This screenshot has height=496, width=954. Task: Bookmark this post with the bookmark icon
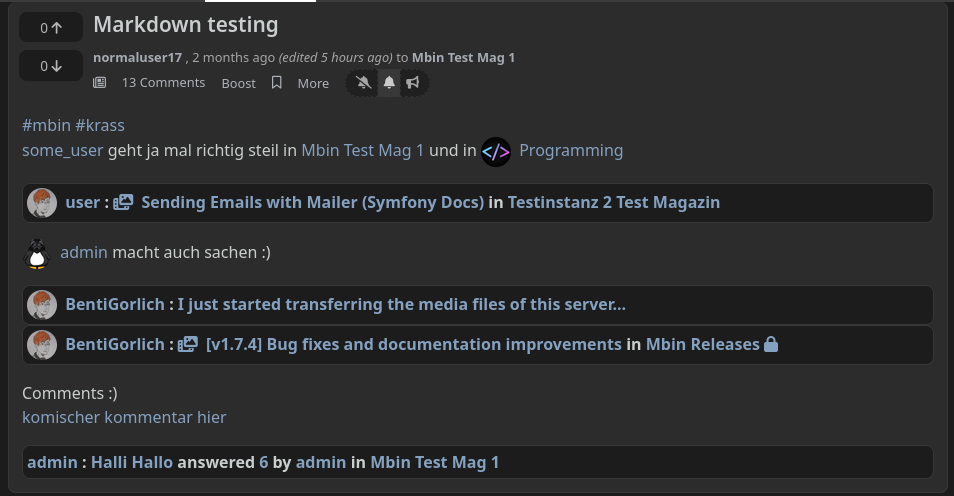(277, 83)
